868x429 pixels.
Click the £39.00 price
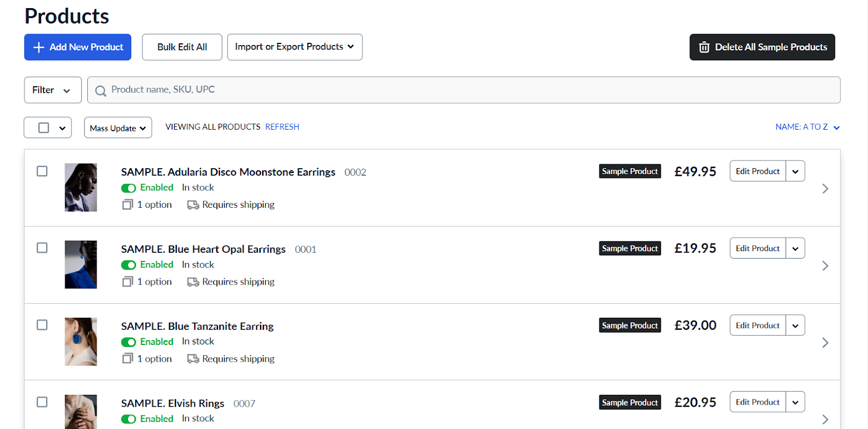tap(695, 325)
